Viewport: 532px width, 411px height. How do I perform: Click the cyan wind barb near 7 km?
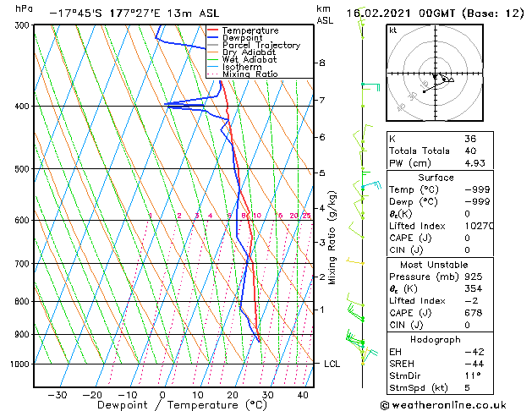[370, 86]
